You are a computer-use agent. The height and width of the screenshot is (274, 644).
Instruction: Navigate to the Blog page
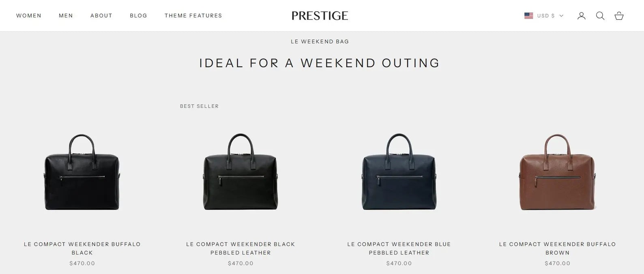click(x=138, y=16)
